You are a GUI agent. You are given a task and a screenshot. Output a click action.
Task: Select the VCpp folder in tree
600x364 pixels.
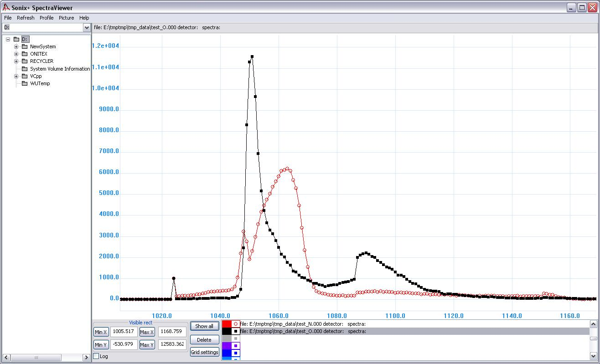[36, 76]
